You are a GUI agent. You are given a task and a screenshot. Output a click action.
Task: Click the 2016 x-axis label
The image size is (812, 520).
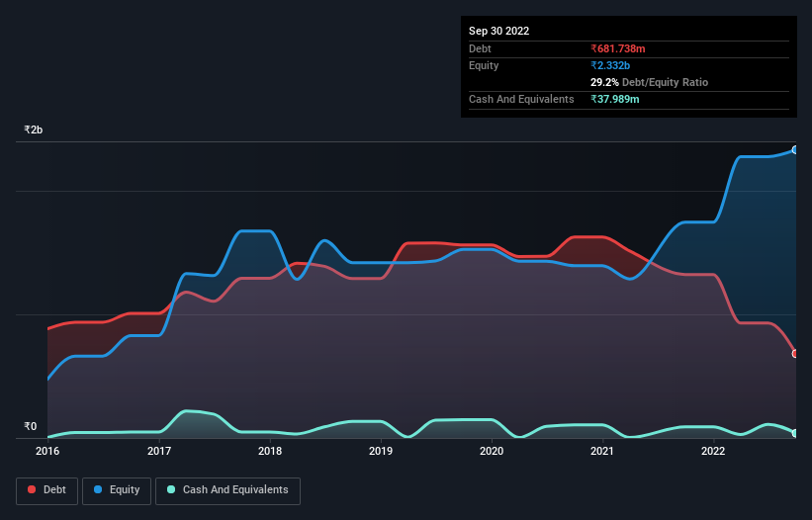click(x=47, y=451)
